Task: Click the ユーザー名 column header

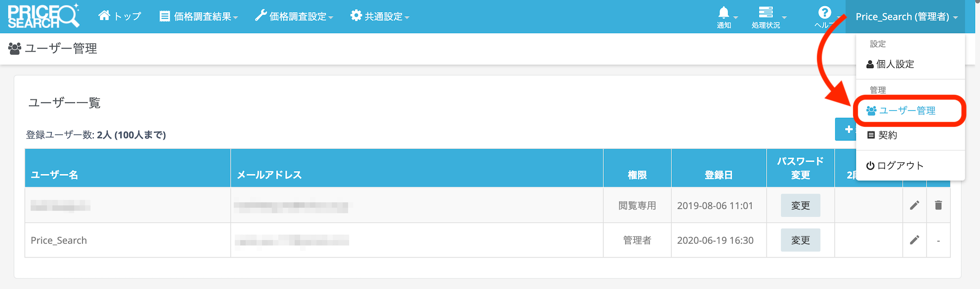Action: point(54,175)
